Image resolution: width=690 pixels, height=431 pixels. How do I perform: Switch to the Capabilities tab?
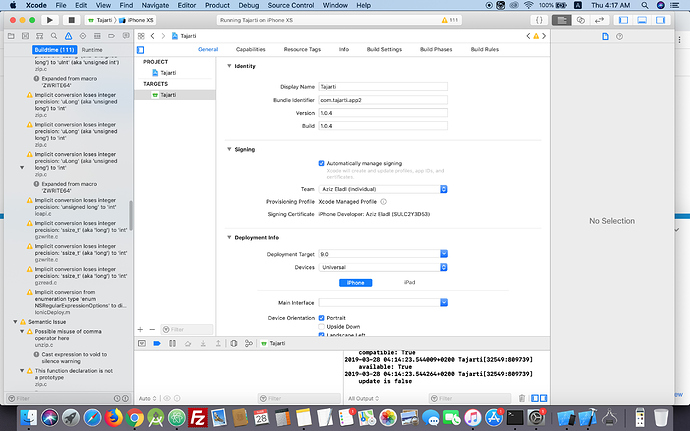250,50
